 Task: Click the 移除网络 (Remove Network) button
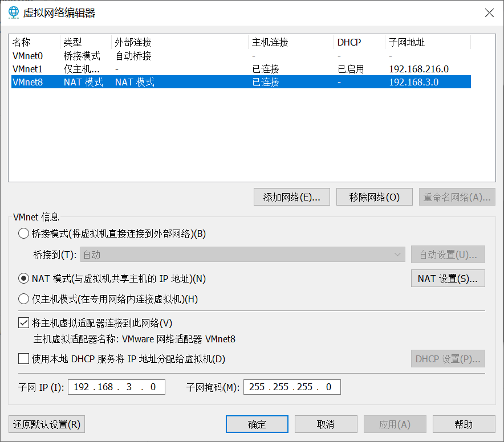(x=374, y=197)
